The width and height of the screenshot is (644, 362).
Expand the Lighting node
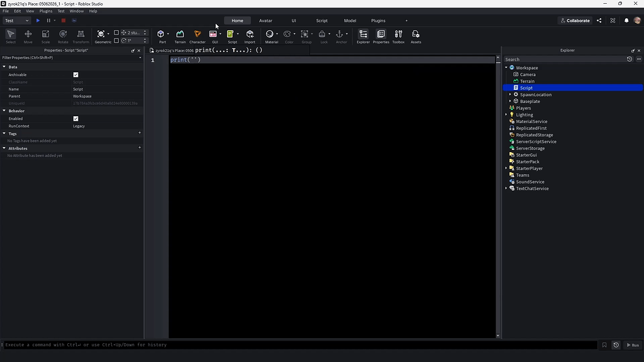506,114
